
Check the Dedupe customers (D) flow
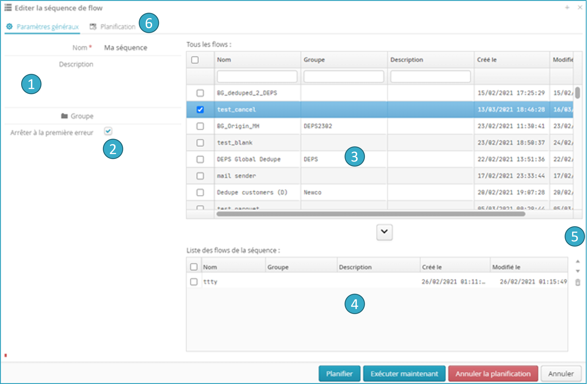pyautogui.click(x=200, y=192)
